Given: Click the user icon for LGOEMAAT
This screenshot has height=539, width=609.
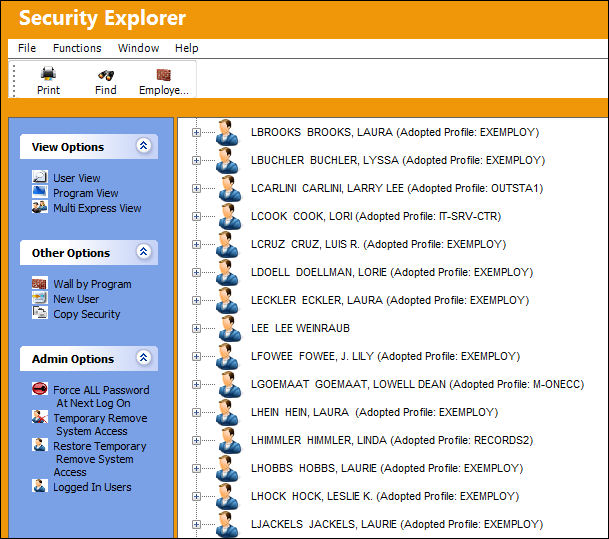Looking at the screenshot, I should (229, 384).
